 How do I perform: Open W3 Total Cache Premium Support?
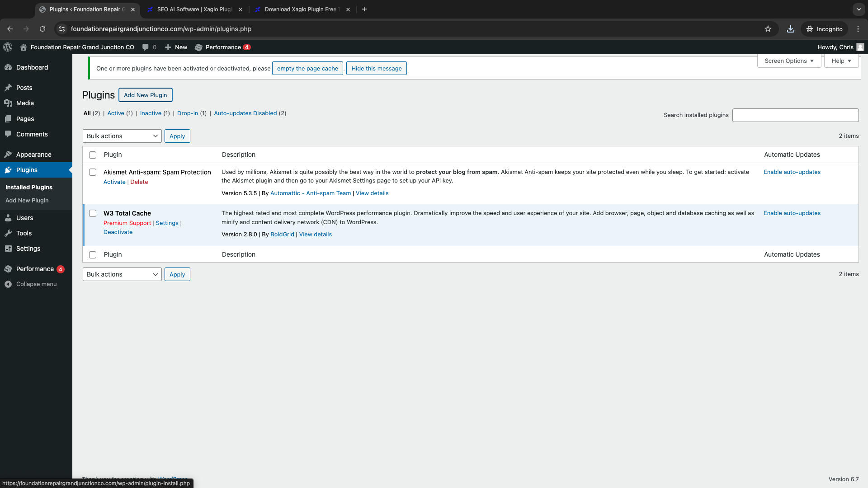pos(127,223)
